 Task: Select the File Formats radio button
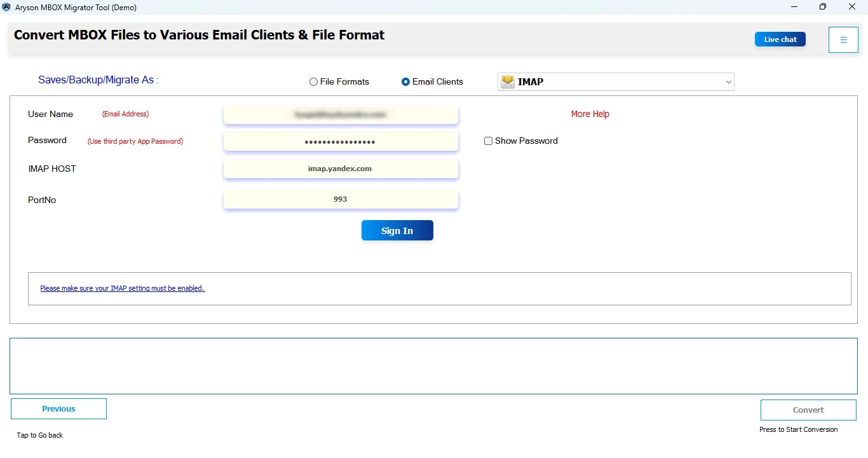(x=313, y=82)
